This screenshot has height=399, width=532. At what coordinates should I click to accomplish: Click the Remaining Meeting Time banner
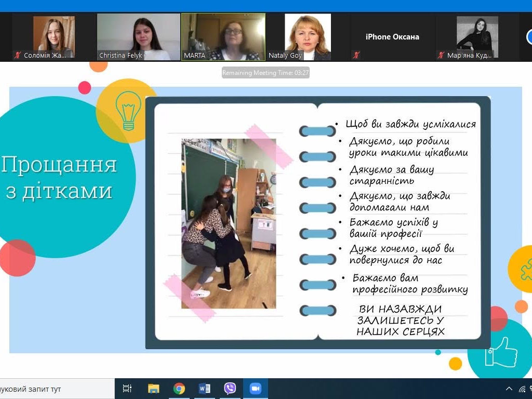click(265, 73)
